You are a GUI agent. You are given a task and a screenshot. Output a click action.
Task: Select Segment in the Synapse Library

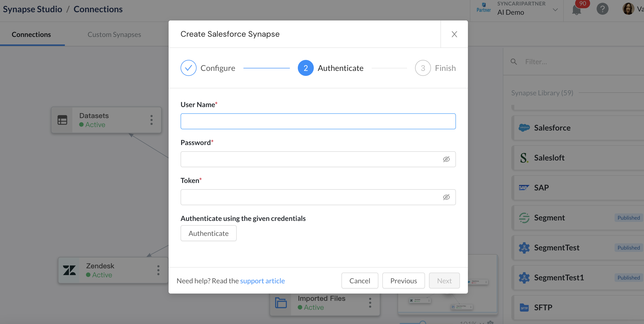click(x=577, y=217)
